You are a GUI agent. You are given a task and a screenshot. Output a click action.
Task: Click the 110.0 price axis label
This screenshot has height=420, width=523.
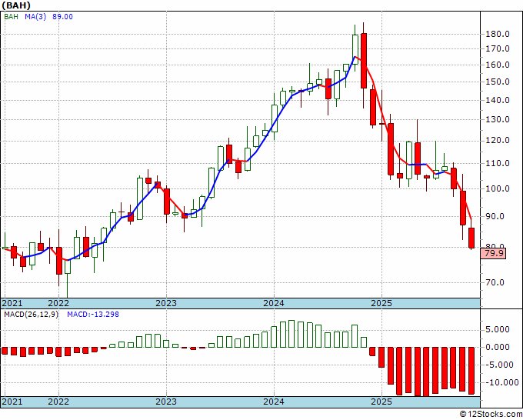497,164
